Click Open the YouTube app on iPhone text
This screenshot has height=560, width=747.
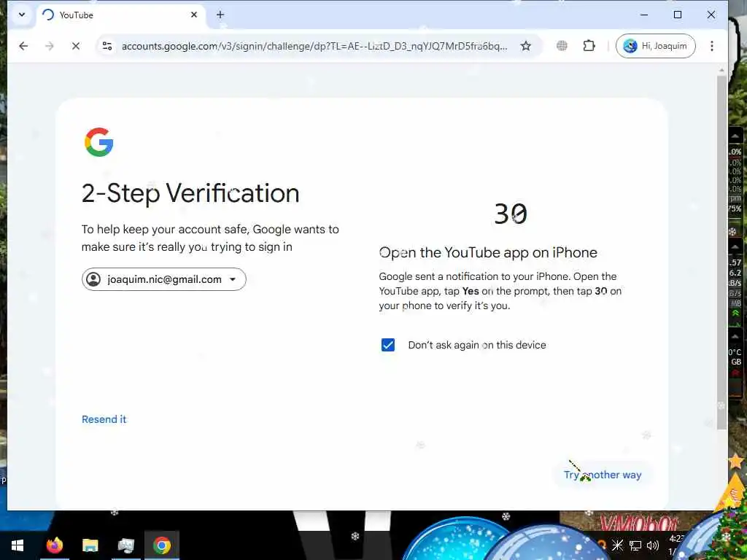[488, 252]
